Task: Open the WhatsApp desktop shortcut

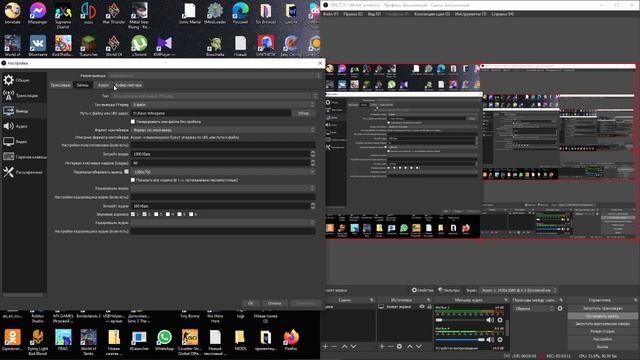Action: tap(164, 340)
